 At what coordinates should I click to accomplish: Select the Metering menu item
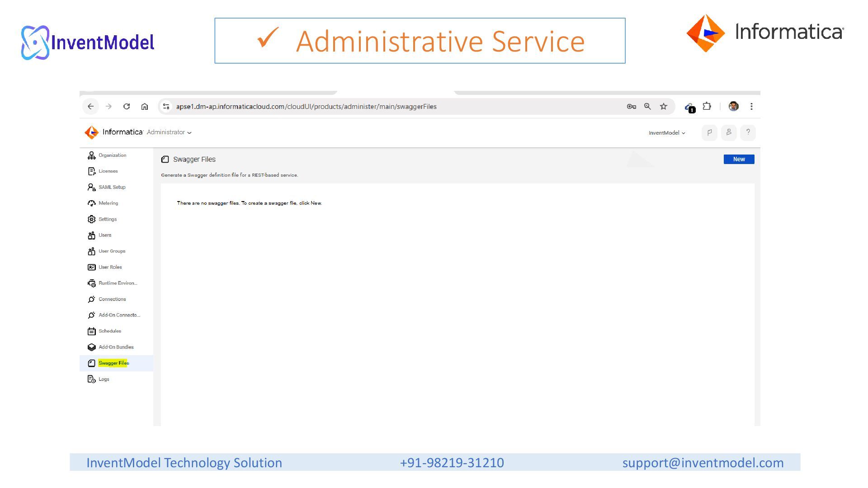pyautogui.click(x=108, y=203)
